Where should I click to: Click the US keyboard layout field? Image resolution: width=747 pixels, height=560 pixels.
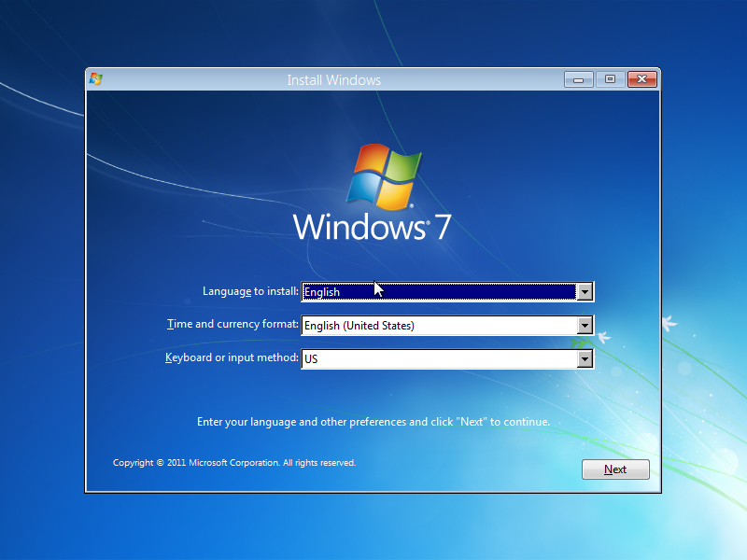point(439,358)
